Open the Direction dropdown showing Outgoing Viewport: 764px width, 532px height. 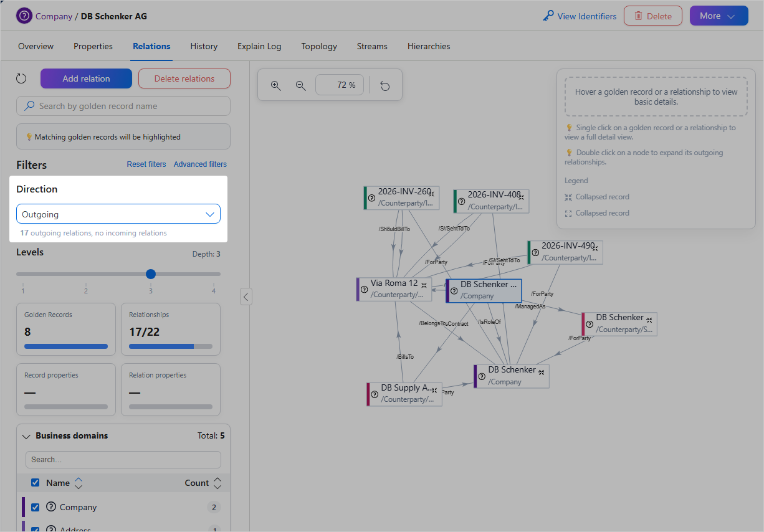(x=118, y=214)
